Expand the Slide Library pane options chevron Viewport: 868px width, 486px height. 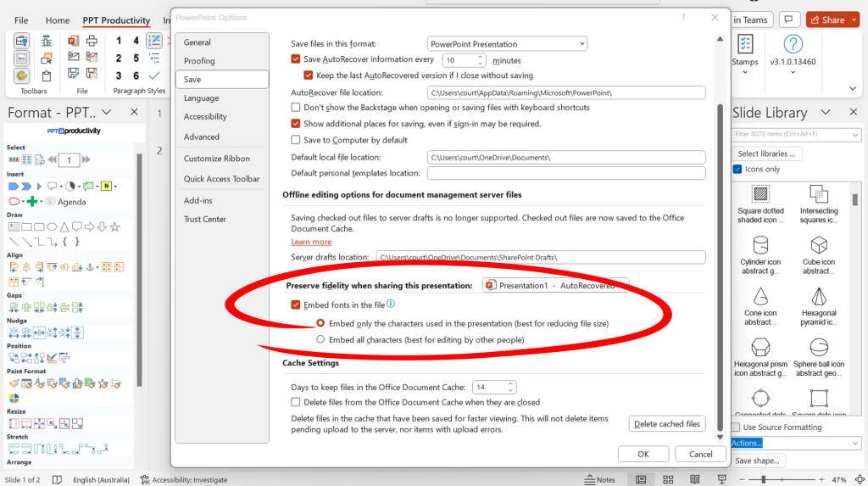click(826, 113)
